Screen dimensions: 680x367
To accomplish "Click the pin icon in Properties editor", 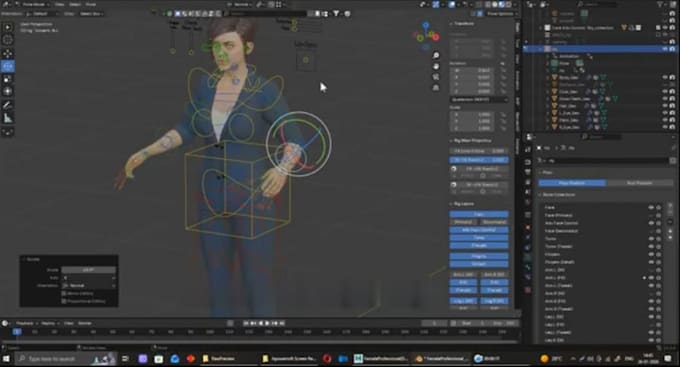I will [673, 148].
